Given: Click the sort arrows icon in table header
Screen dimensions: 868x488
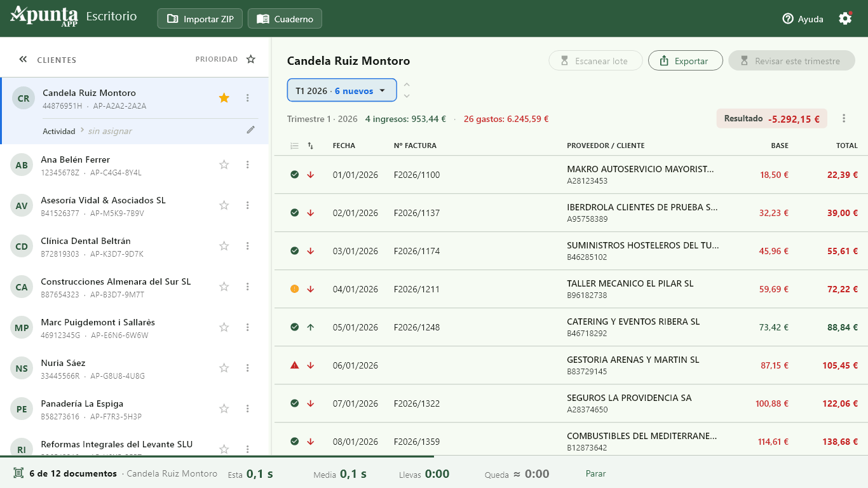Looking at the screenshot, I should pyautogui.click(x=311, y=146).
